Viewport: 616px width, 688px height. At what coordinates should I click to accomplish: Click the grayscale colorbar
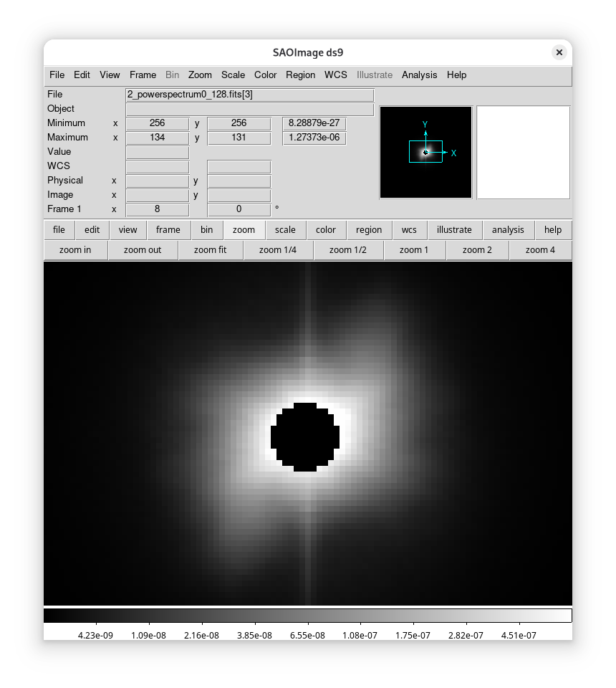click(x=307, y=615)
